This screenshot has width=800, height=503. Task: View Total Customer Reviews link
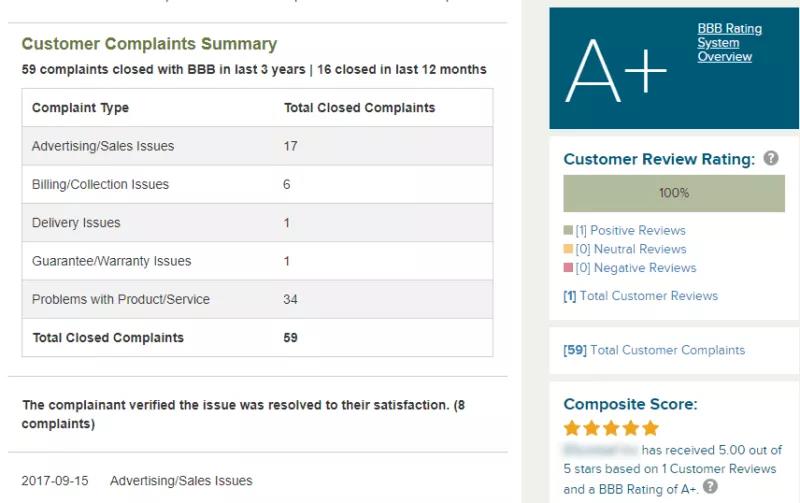coord(641,296)
